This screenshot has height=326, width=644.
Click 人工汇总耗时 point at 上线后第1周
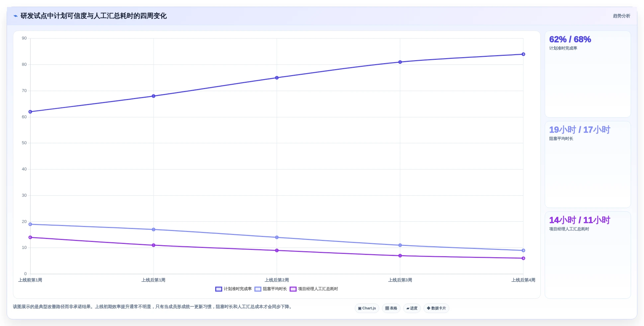(x=153, y=245)
